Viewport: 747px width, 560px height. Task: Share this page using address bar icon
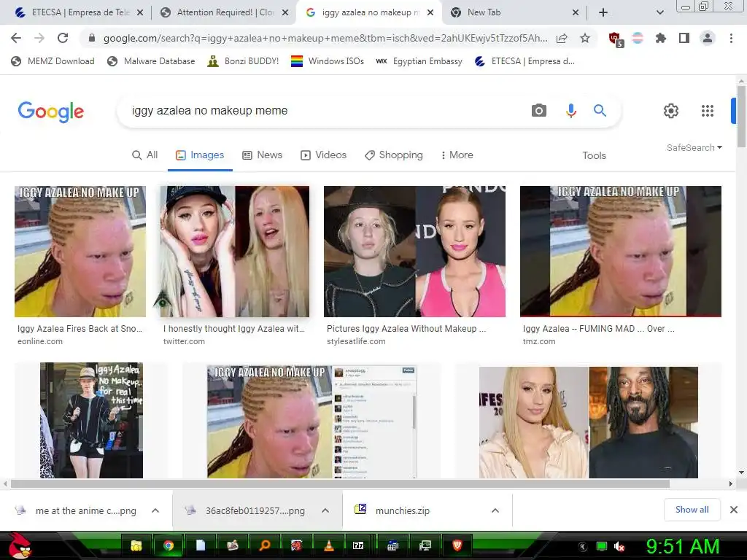click(562, 38)
